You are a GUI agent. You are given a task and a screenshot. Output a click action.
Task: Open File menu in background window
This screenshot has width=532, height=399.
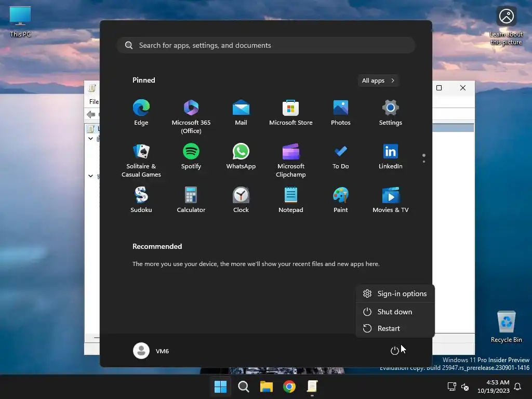94,101
